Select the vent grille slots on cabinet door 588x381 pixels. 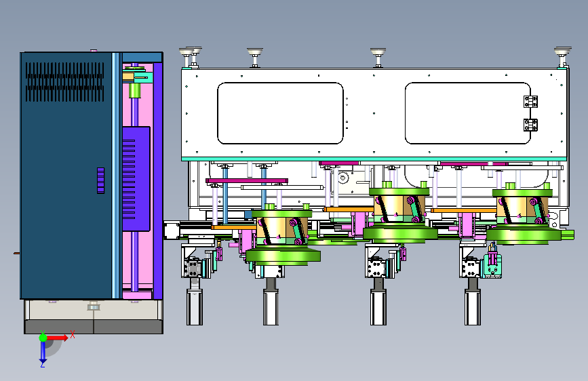coord(65,82)
